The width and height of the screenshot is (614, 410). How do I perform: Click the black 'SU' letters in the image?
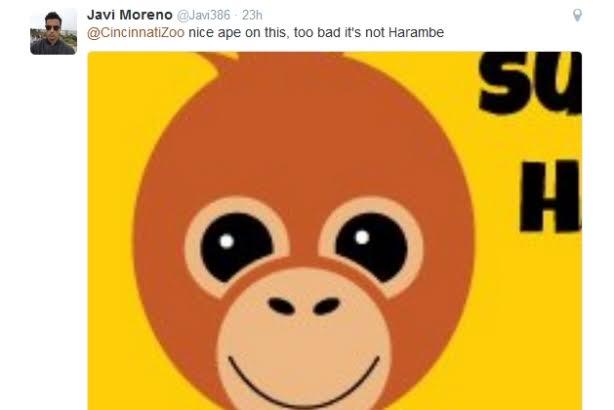pos(530,83)
